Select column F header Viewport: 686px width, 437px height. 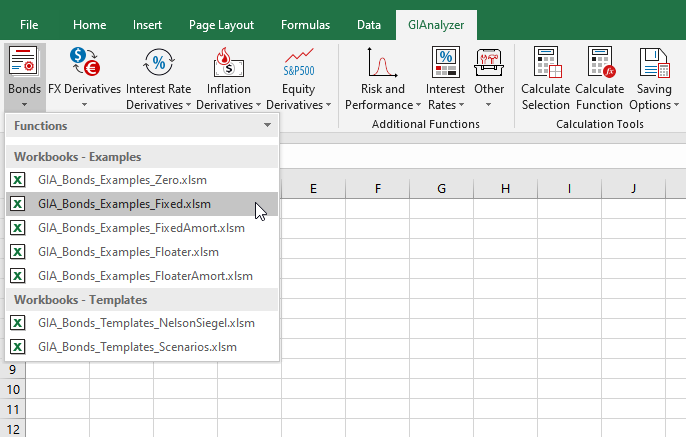[x=378, y=189]
